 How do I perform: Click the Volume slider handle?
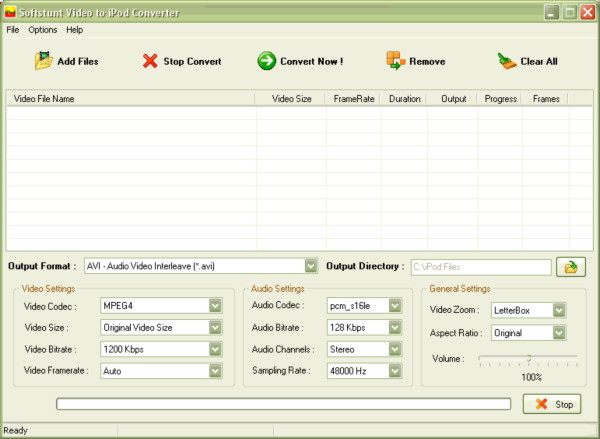point(528,359)
